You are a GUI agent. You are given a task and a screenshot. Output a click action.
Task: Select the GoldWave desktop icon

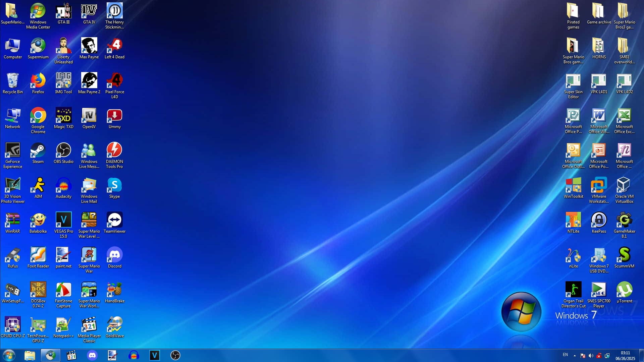pos(114,327)
